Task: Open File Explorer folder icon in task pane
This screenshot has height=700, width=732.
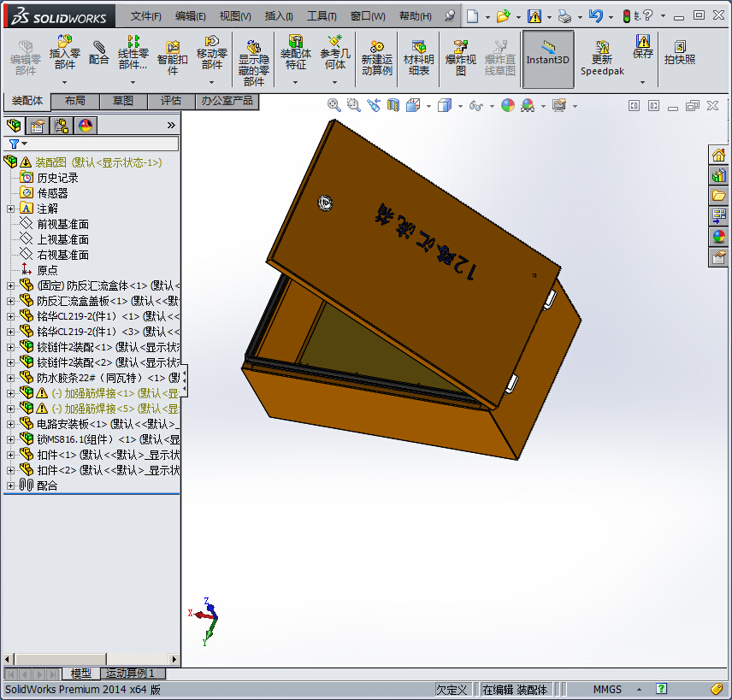Action: tap(718, 196)
